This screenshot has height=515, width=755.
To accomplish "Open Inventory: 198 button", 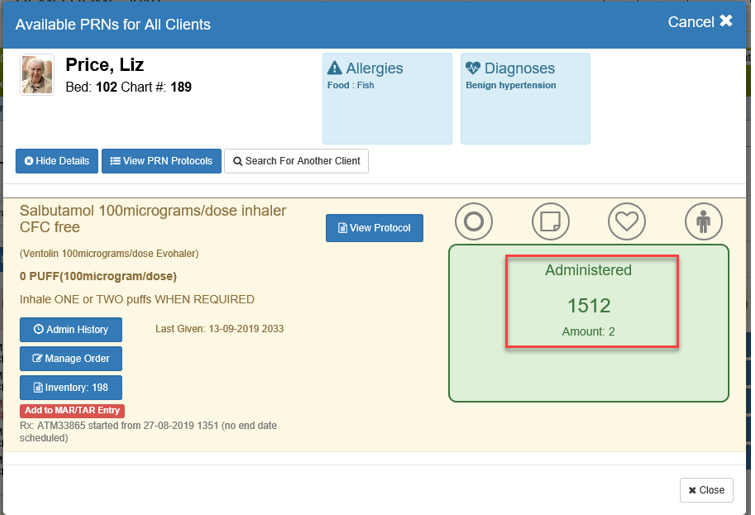I will [x=71, y=387].
